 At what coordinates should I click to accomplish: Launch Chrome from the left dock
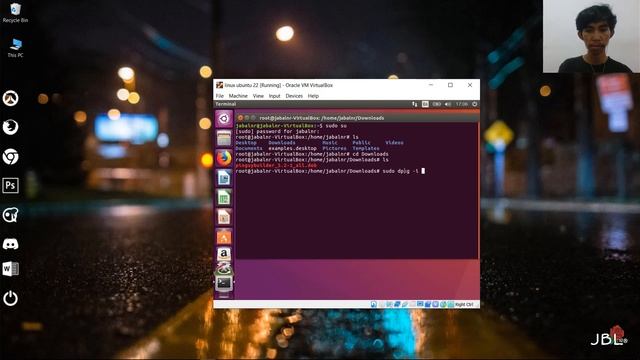[11, 157]
